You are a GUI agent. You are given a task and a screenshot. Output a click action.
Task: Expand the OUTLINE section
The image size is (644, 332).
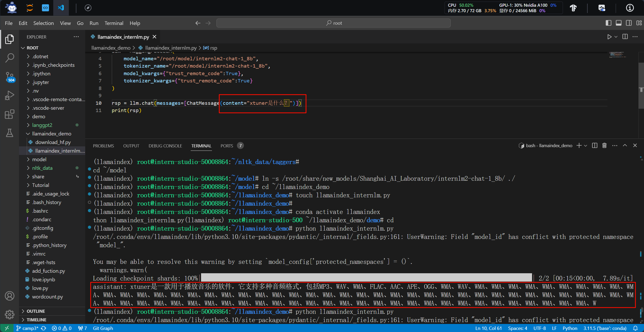click(36, 311)
